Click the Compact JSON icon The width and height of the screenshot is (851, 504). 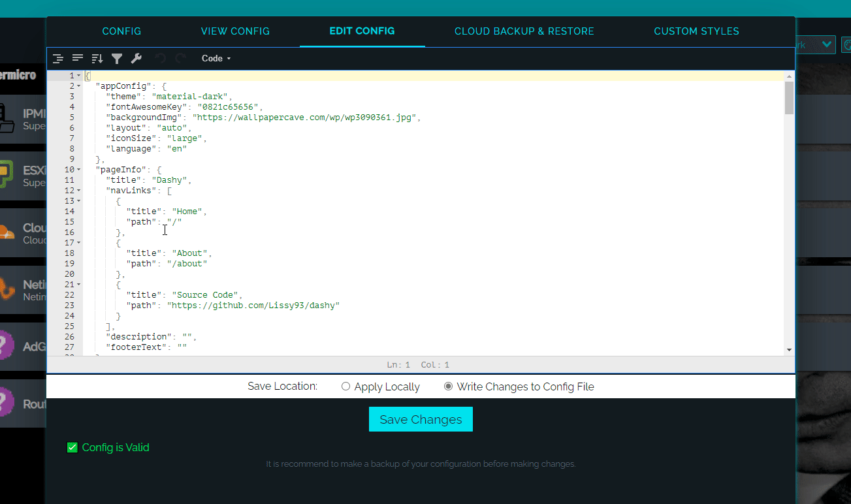[78, 59]
